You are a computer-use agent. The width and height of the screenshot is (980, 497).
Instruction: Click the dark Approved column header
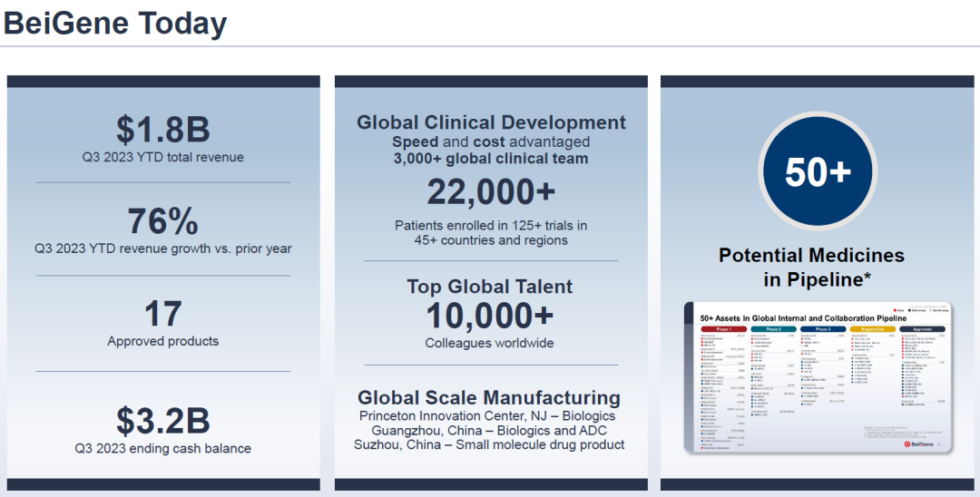pos(922,329)
